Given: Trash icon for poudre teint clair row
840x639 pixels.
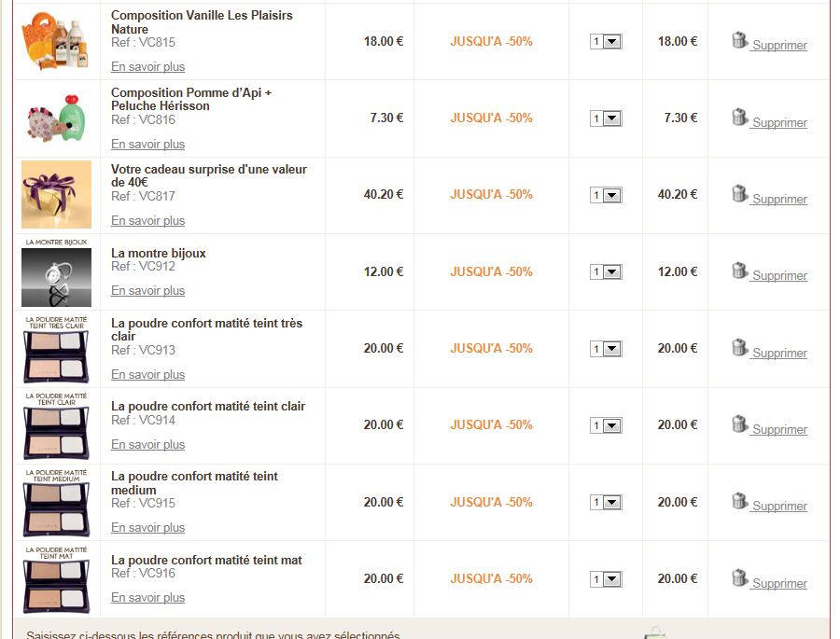Looking at the screenshot, I should tap(739, 424).
